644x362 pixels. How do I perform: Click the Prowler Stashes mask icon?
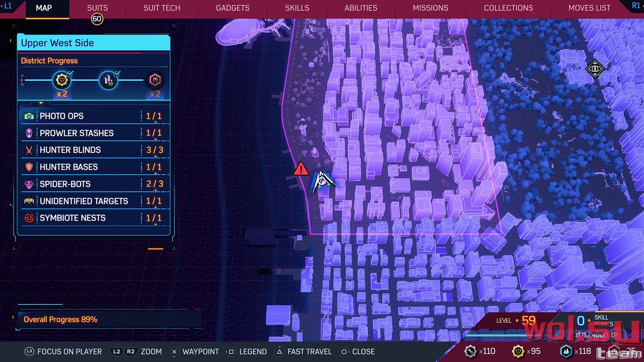coord(29,133)
